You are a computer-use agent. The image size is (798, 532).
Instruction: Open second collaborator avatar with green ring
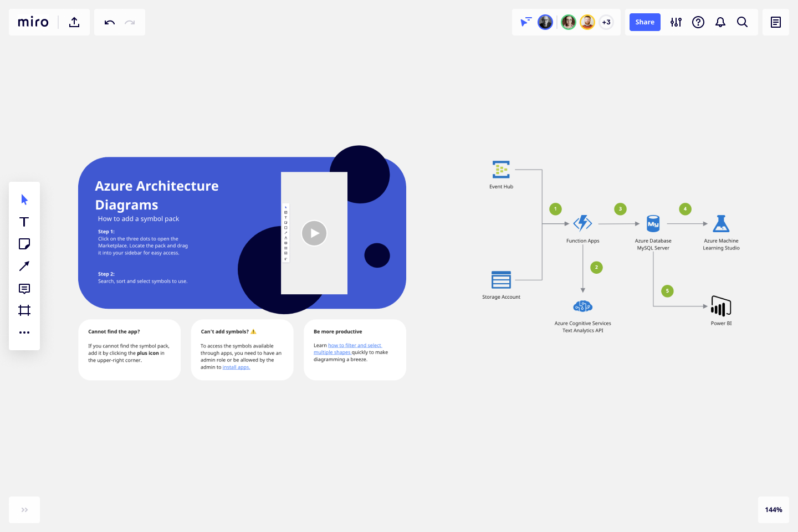tap(569, 22)
